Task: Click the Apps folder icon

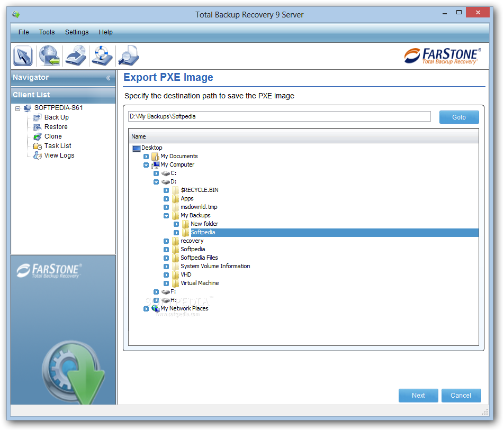Action: click(x=176, y=199)
